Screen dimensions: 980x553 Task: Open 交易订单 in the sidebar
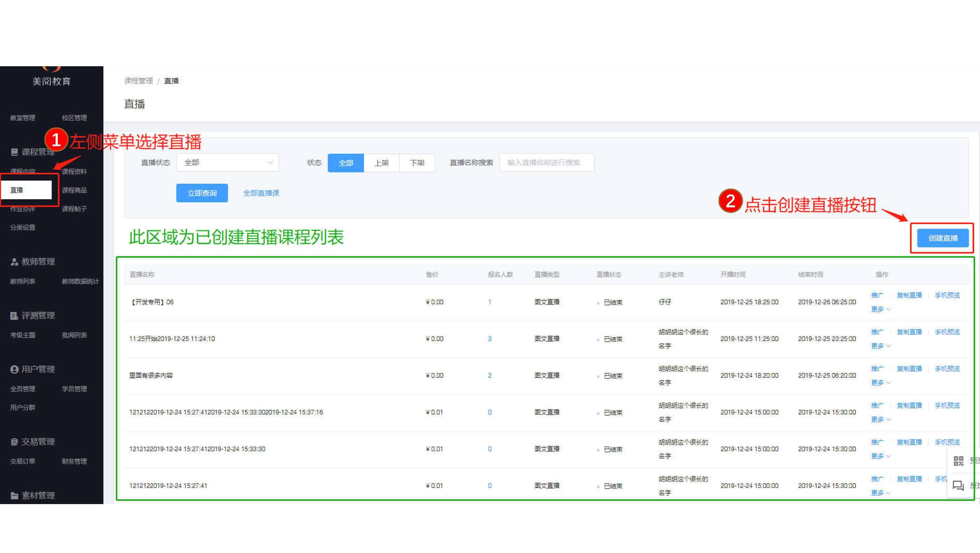click(x=23, y=461)
